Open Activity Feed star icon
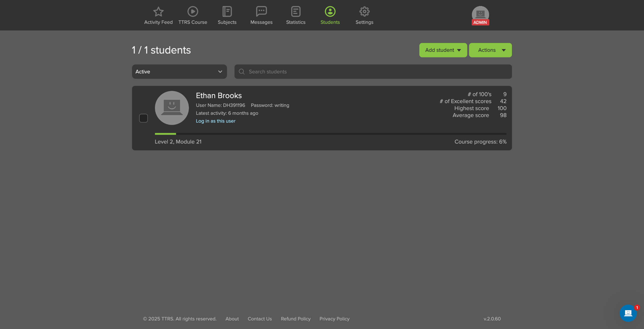 pos(158,12)
